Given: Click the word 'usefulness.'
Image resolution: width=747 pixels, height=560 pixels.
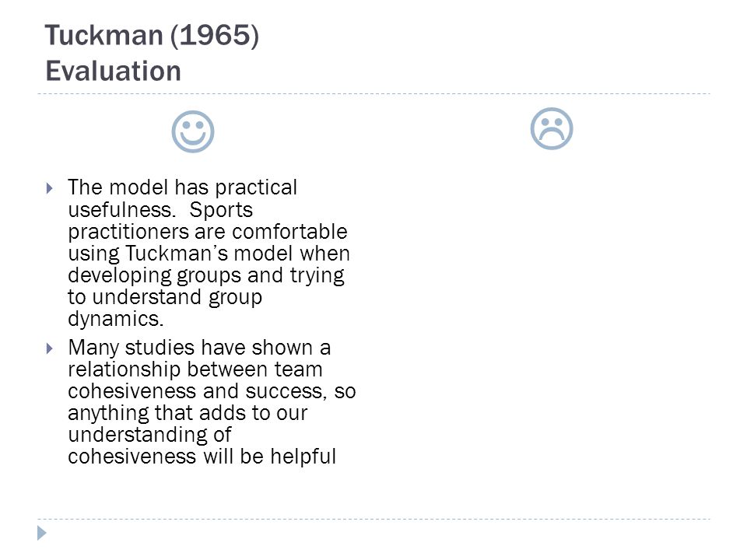Looking at the screenshot, I should click(122, 210).
